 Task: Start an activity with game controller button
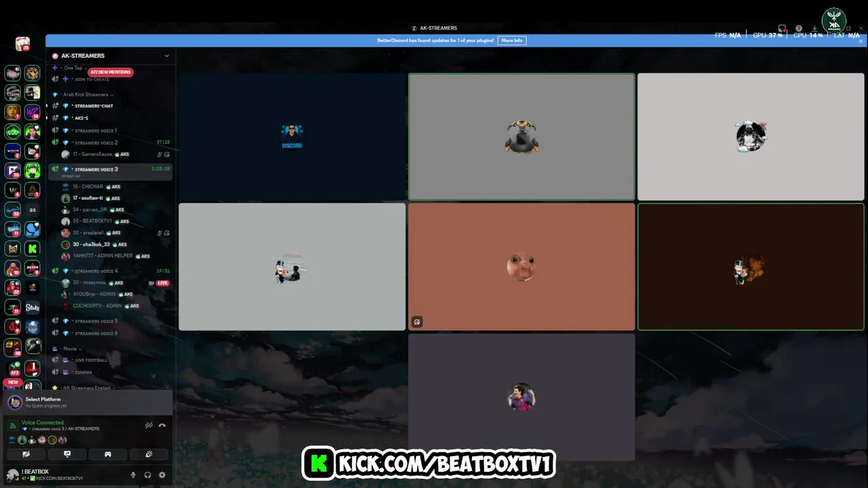[x=108, y=454]
